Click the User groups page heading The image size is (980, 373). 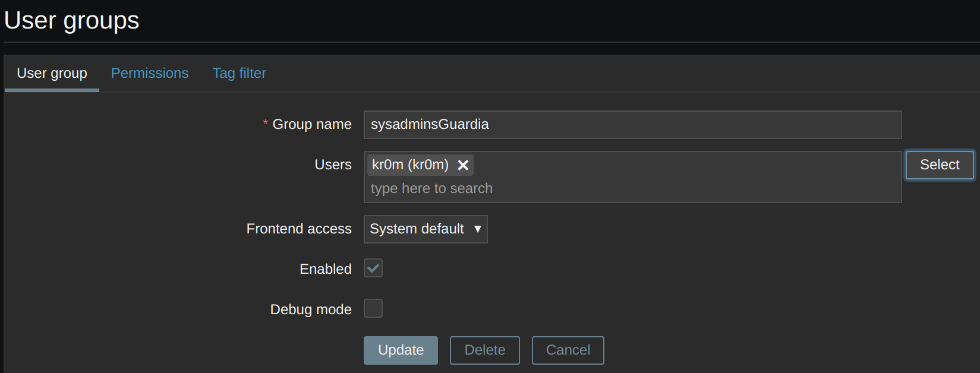pyautogui.click(x=71, y=20)
